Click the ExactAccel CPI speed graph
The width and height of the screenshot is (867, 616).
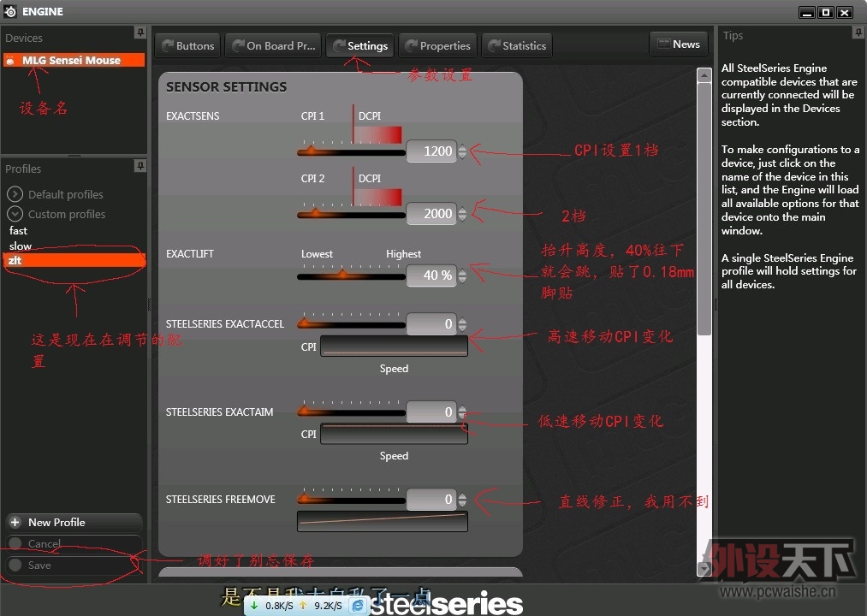[394, 346]
